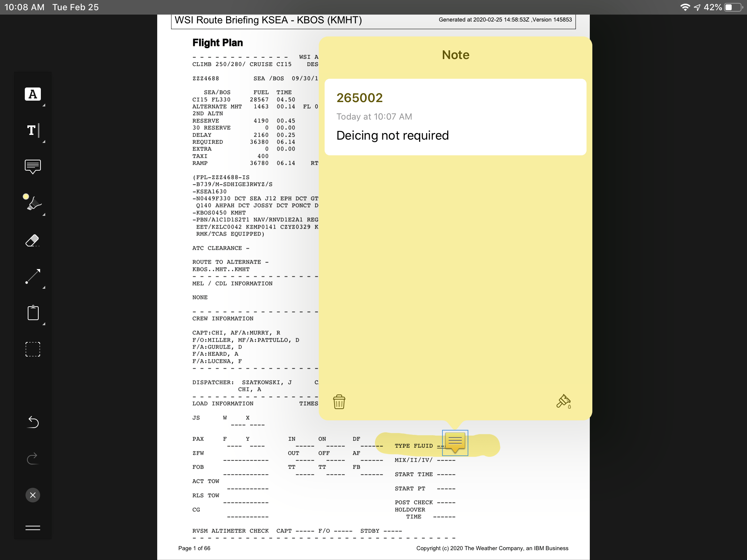Redo the annotation action

coord(32,458)
